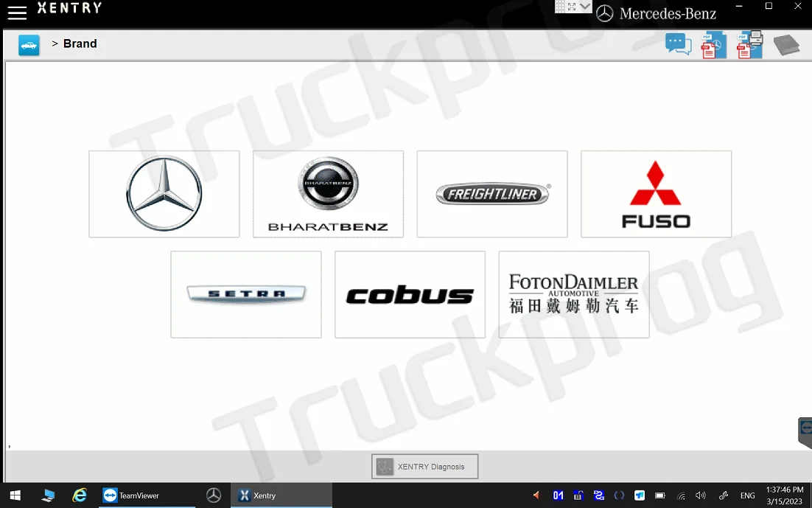Click the blue vehicle icon in breadcrumb
Viewport: 812px width, 508px height.
[29, 45]
